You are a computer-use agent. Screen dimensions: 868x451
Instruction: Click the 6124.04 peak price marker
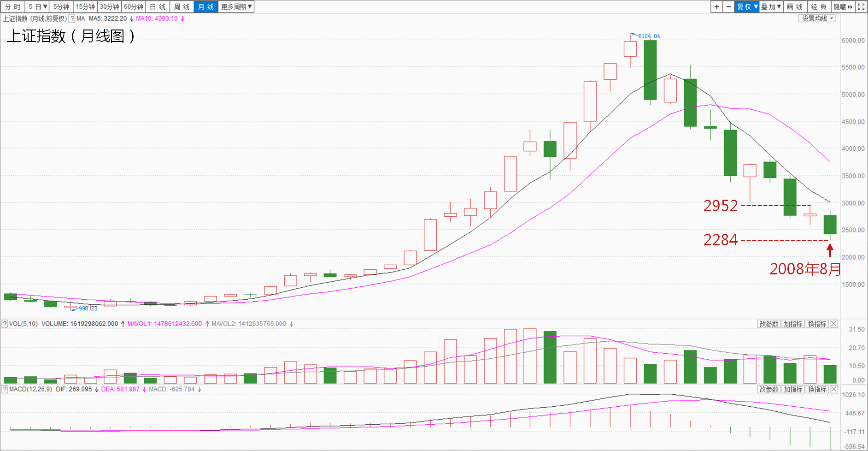click(x=649, y=36)
